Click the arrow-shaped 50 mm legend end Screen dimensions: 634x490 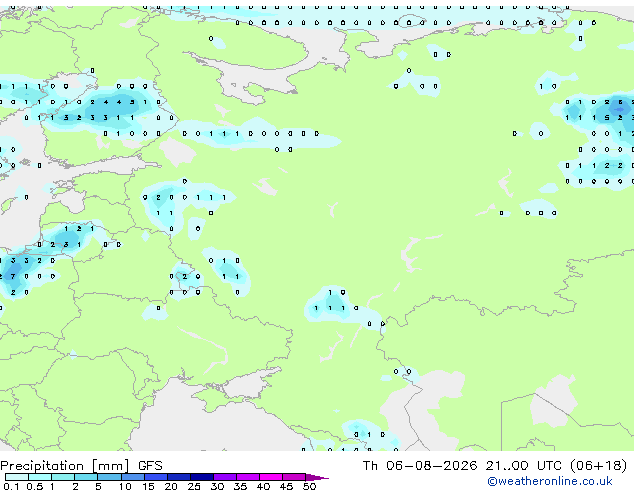[317, 477]
